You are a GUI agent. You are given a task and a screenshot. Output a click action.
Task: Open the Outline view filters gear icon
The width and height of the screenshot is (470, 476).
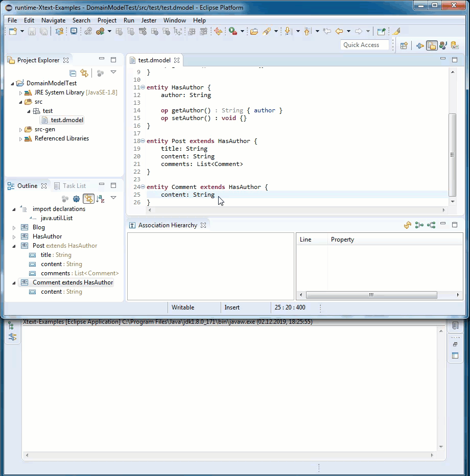[76, 198]
